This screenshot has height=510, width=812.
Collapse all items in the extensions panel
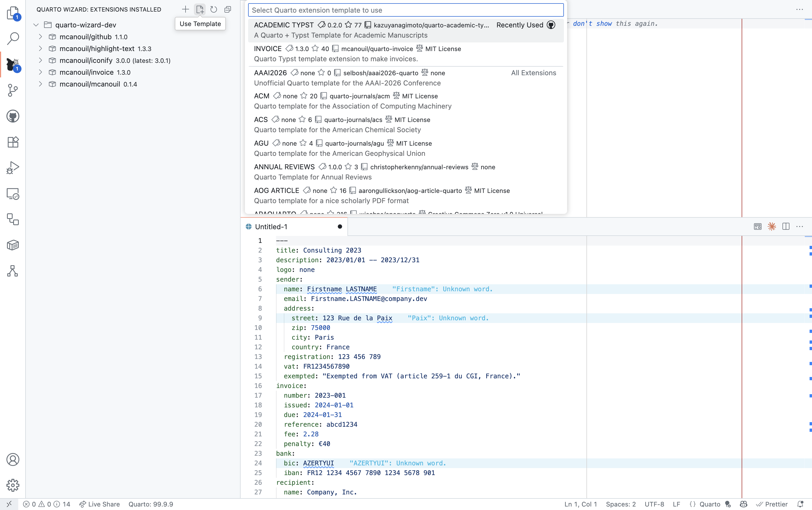228,9
